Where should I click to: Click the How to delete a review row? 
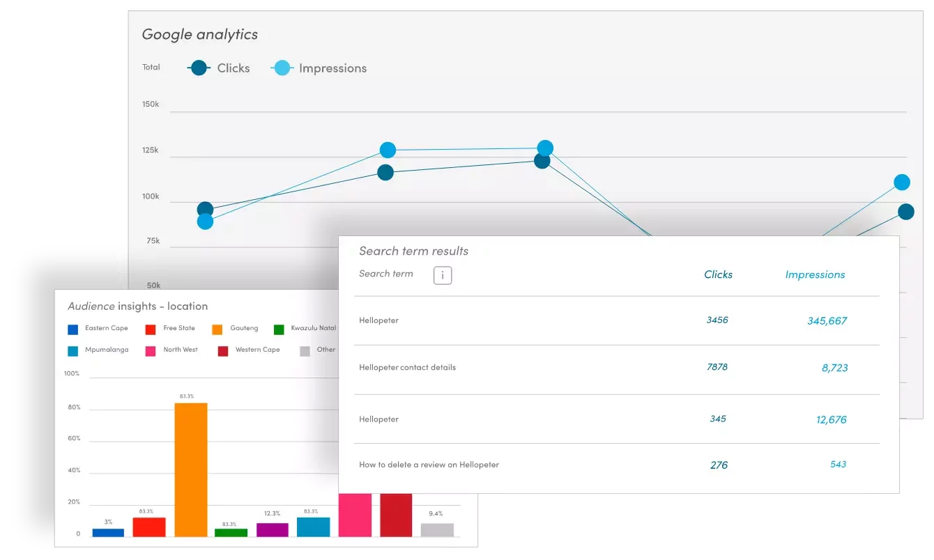[x=429, y=465]
